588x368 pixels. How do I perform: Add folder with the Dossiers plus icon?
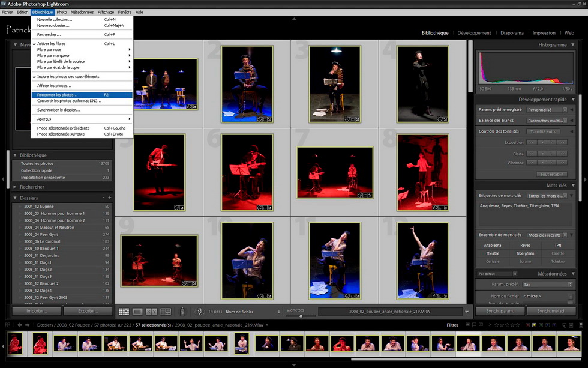109,198
